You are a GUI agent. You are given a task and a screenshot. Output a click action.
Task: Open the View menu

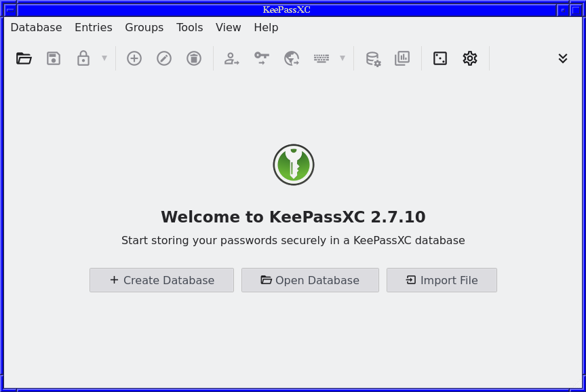[x=229, y=27]
